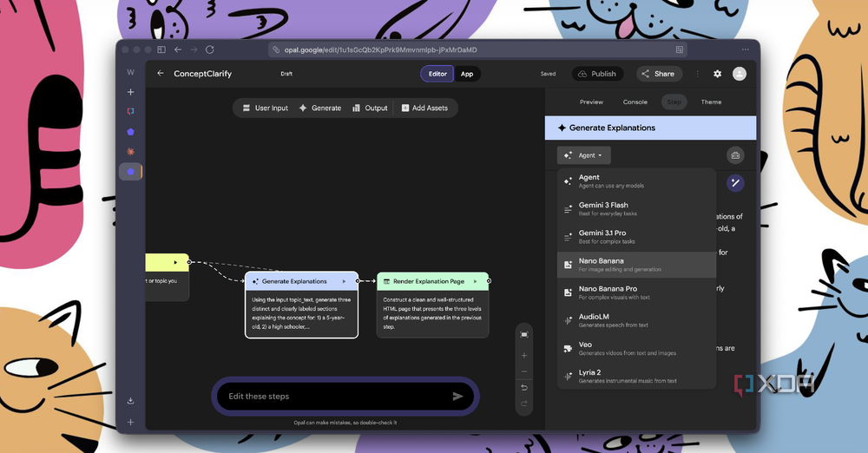Screen dimensions: 868x453
Task: Zoom in on the canvas
Action: [523, 356]
